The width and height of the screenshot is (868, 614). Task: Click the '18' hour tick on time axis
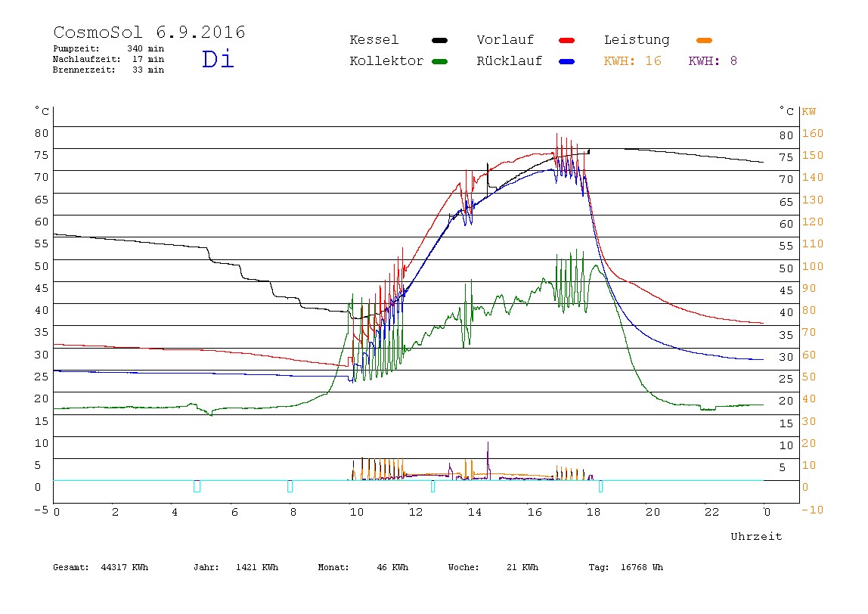click(x=594, y=512)
